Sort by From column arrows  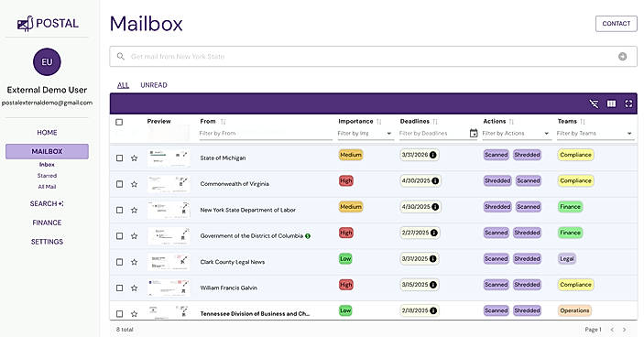pos(223,122)
